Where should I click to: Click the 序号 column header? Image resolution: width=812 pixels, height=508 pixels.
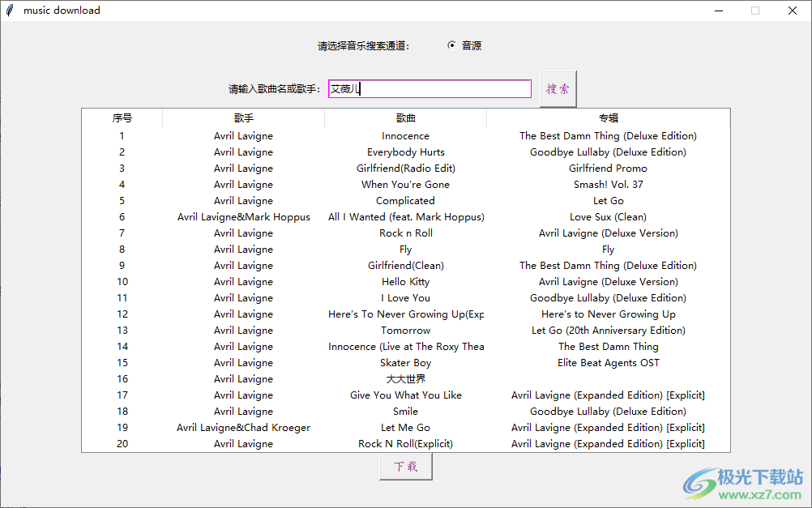pyautogui.click(x=122, y=118)
